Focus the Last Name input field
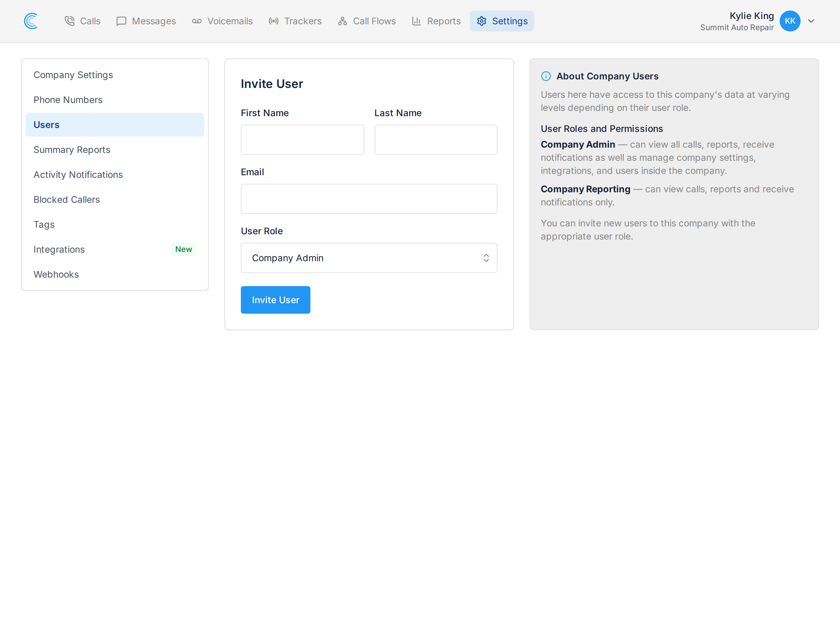840x630 pixels. 435,140
